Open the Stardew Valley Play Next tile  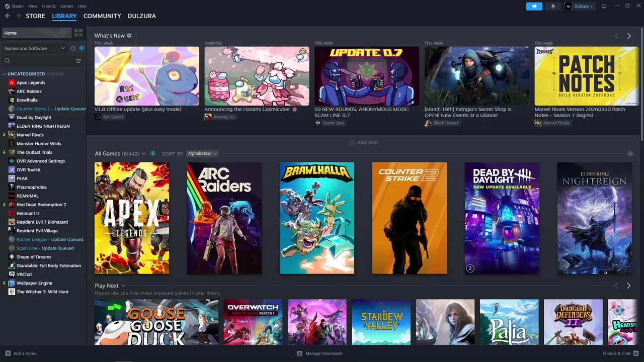[381, 322]
